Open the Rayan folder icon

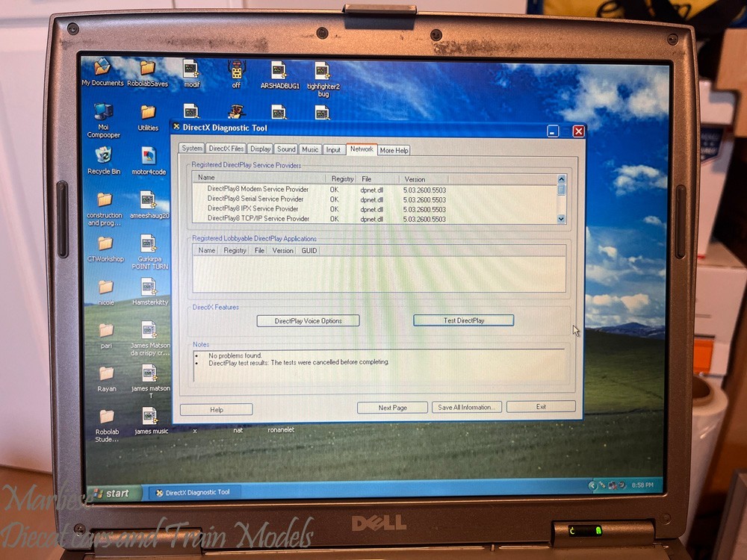(x=106, y=373)
